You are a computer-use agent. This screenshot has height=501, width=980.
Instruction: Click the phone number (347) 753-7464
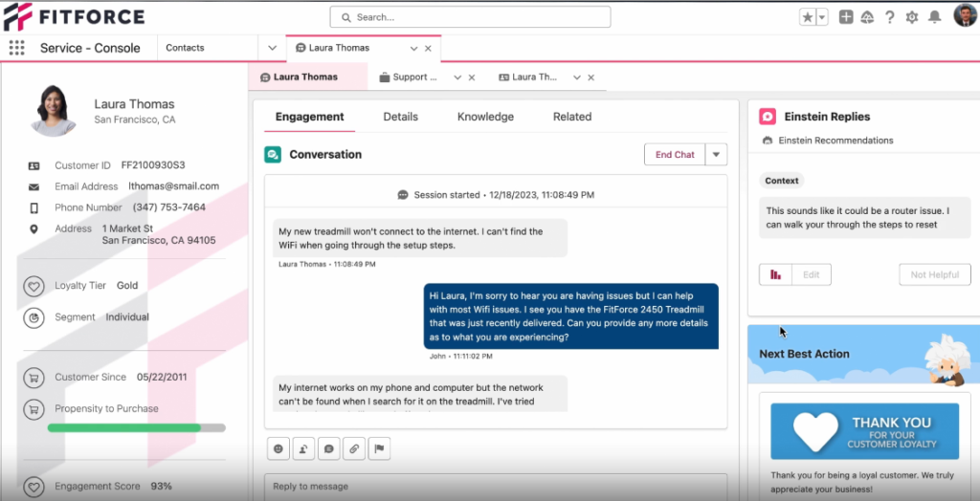click(168, 207)
